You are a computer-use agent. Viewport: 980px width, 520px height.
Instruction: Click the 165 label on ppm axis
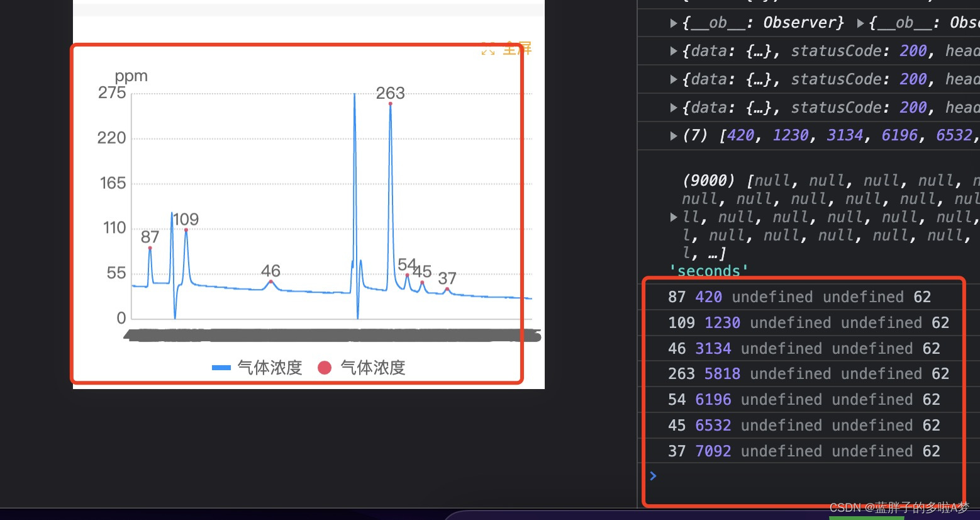[113, 183]
